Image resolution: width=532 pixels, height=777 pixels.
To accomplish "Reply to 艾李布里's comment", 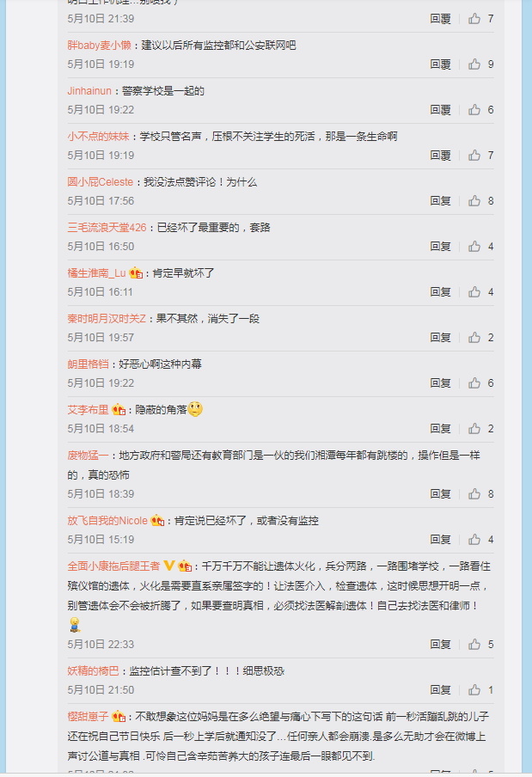I will coord(440,429).
